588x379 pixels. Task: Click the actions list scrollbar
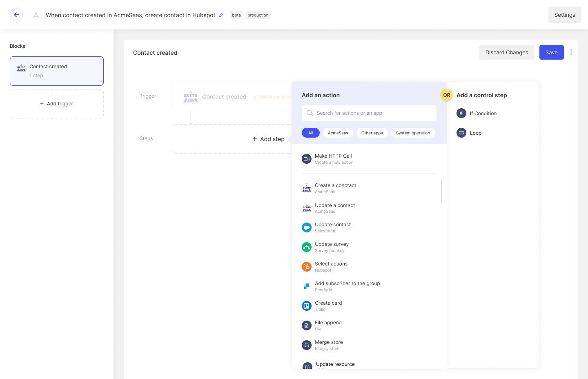pyautogui.click(x=441, y=192)
